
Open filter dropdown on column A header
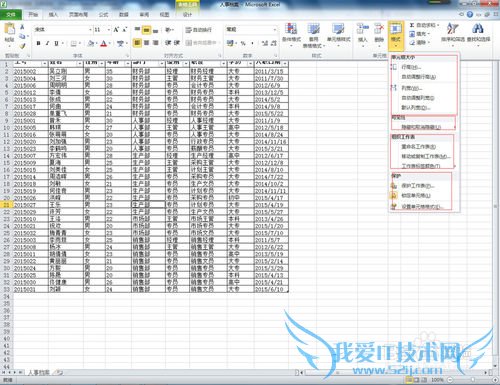(45, 63)
